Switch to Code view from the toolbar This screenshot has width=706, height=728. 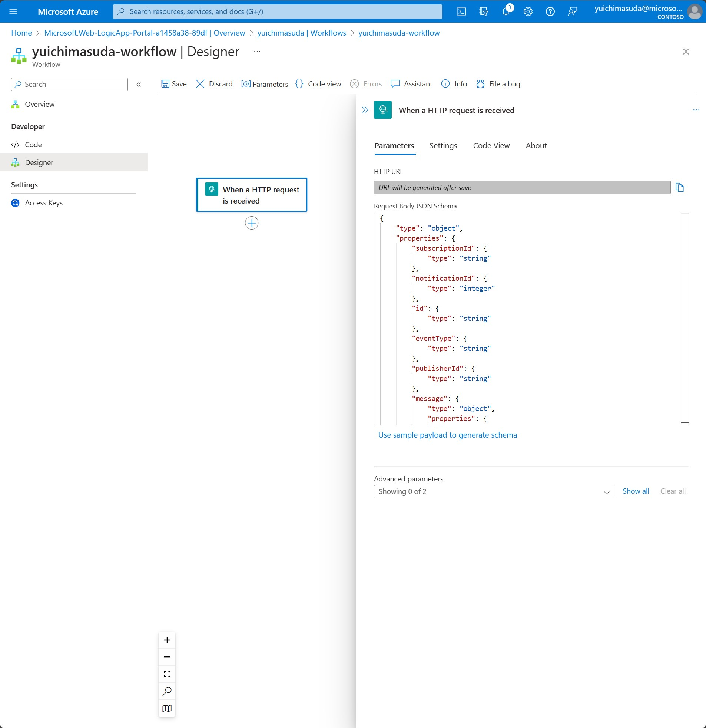pos(318,84)
